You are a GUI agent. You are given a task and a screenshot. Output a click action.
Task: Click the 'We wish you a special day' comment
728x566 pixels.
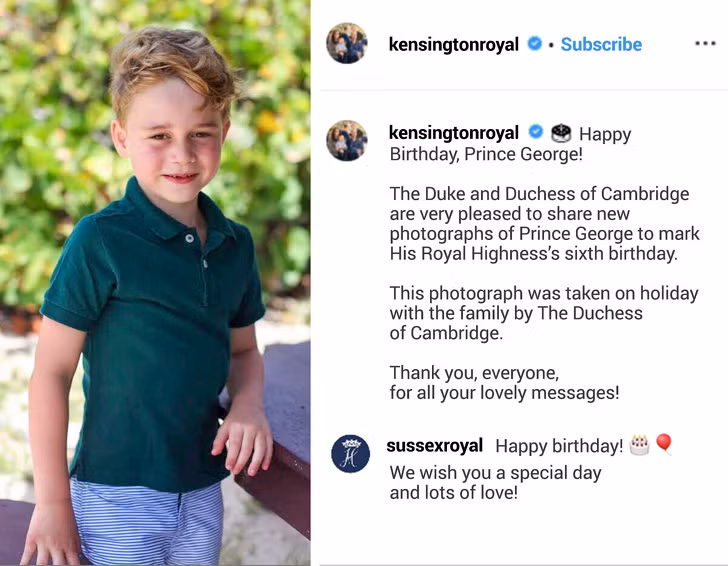[x=496, y=472]
